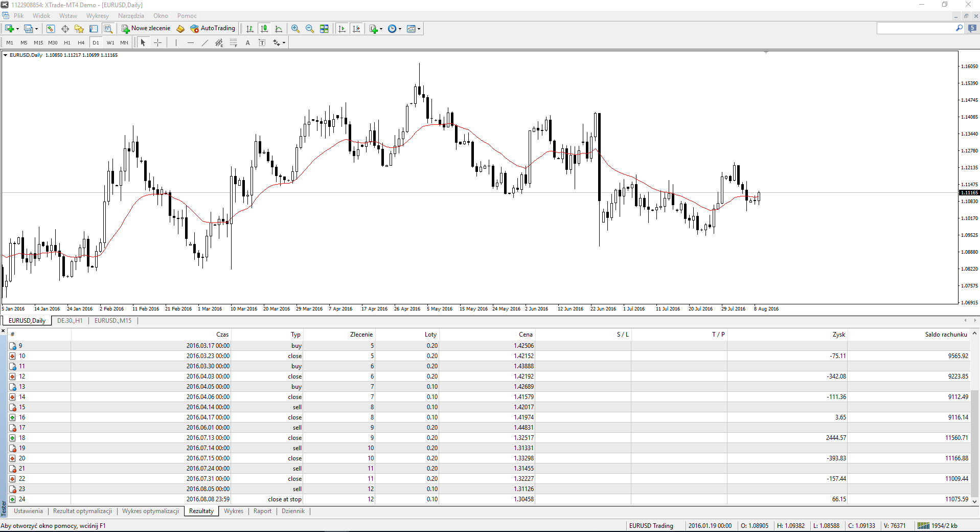Open the DE.30,H1 chart tab

tap(70, 321)
